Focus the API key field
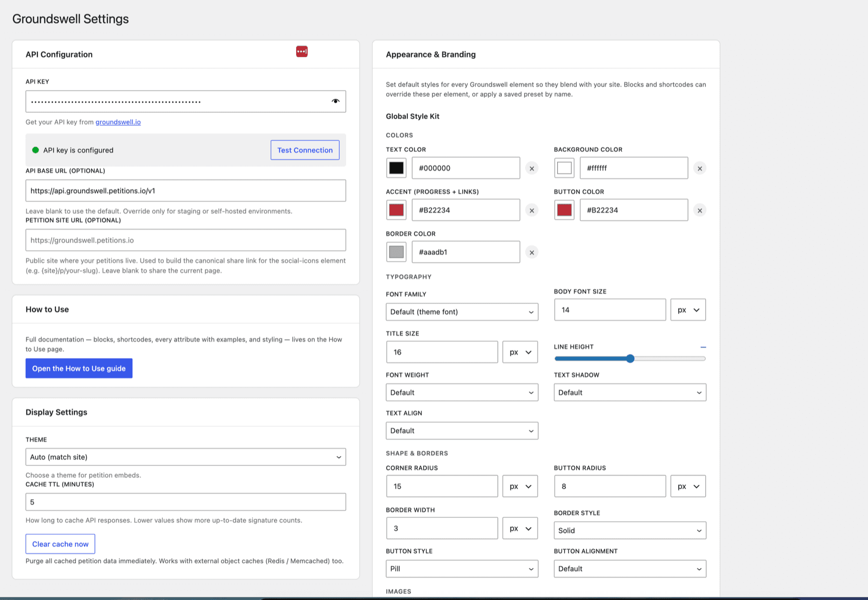Screen dimensions: 868x600 pyautogui.click(x=186, y=101)
